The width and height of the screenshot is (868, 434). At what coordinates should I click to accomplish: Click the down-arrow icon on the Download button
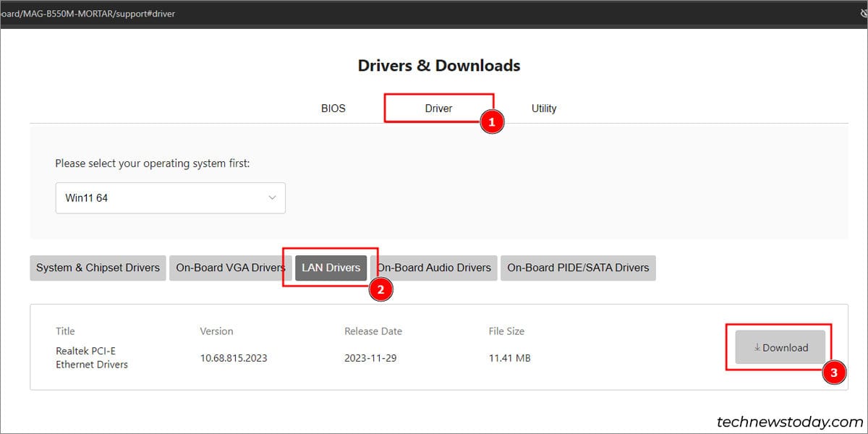tap(757, 347)
